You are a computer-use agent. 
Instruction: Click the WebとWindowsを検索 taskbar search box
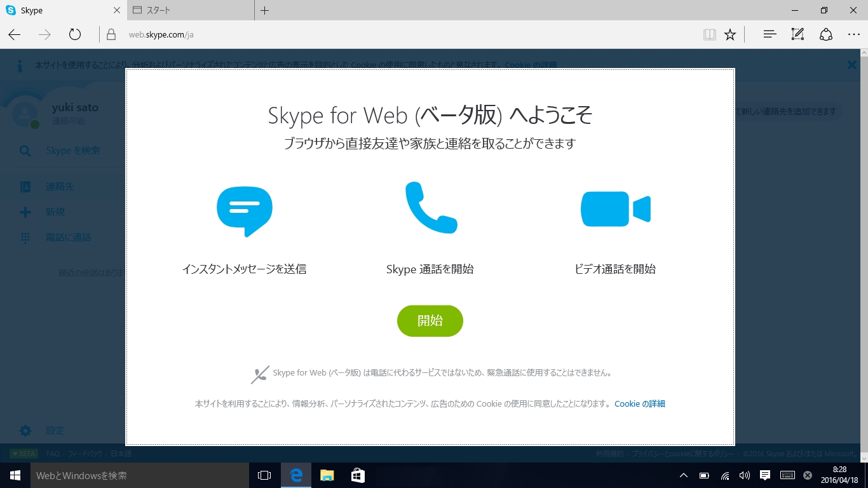139,475
